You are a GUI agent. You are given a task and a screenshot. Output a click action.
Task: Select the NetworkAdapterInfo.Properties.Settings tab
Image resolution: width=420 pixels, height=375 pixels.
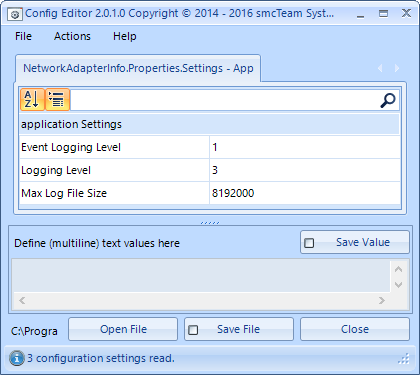tap(138, 68)
